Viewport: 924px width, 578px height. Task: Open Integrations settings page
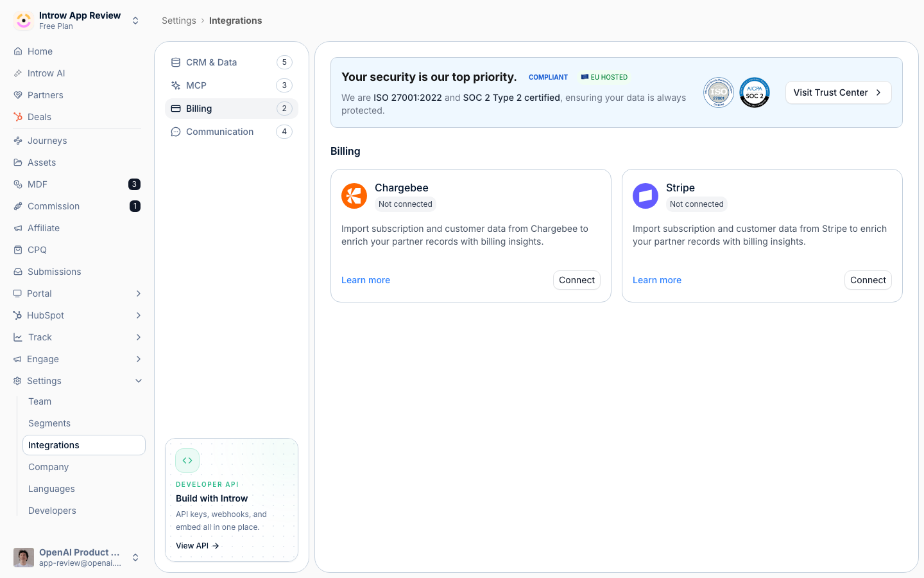click(x=84, y=445)
